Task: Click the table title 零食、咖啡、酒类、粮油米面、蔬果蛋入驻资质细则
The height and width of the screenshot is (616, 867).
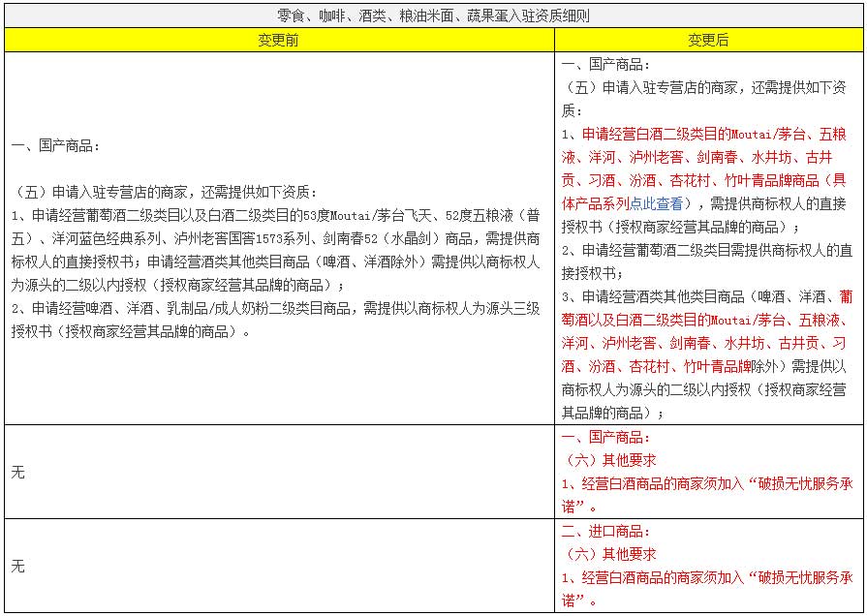Action: [434, 15]
